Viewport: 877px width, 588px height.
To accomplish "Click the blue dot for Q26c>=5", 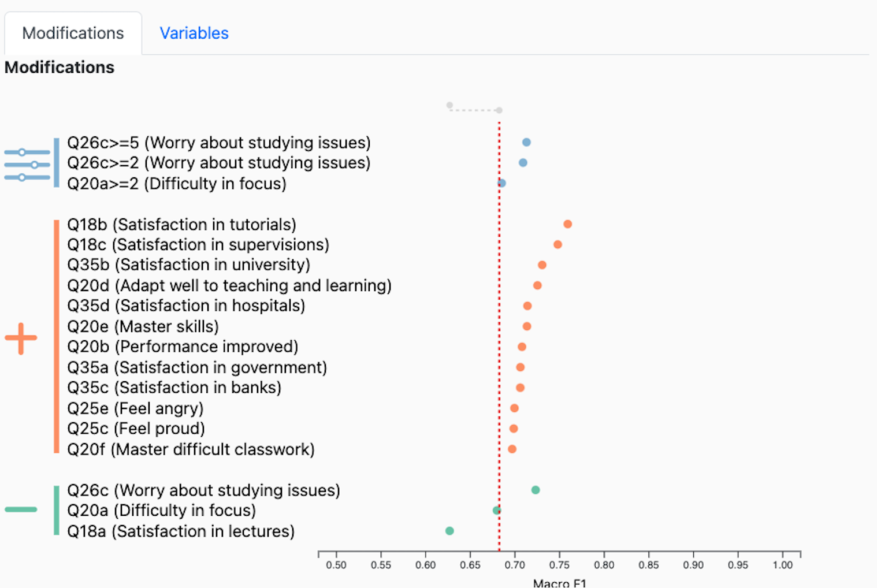I will click(526, 142).
